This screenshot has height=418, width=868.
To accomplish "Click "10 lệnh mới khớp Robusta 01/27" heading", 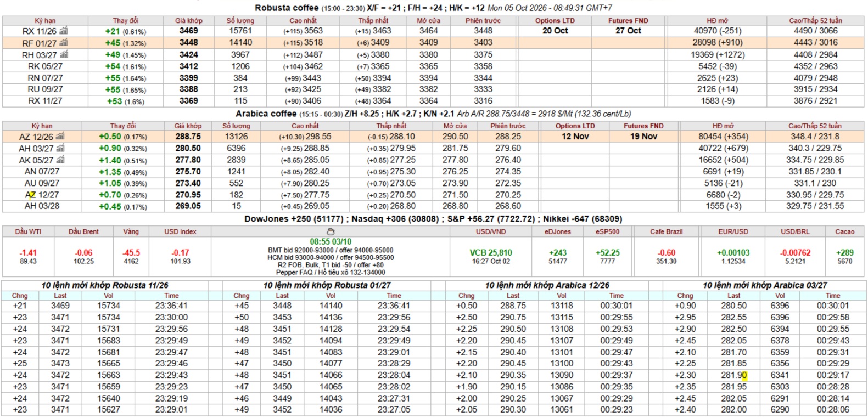I will [327, 285].
